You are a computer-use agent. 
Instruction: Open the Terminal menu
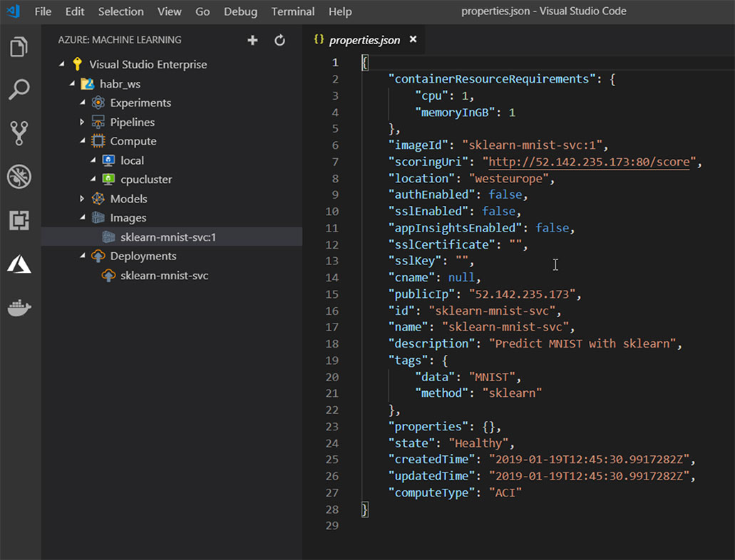click(293, 11)
